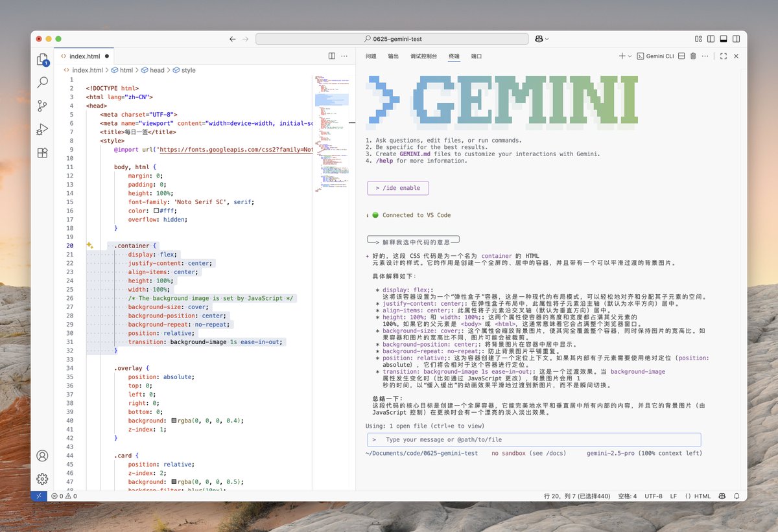Open the Customize Layout control

[x=699, y=40]
